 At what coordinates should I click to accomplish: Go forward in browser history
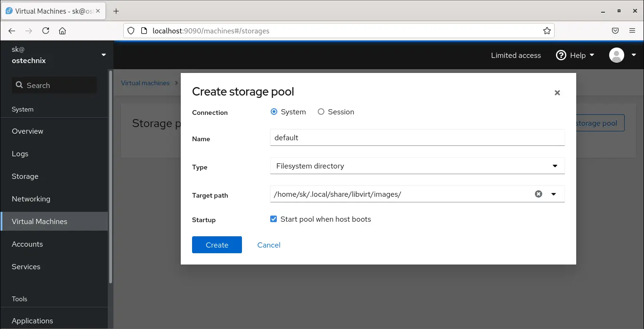[29, 31]
